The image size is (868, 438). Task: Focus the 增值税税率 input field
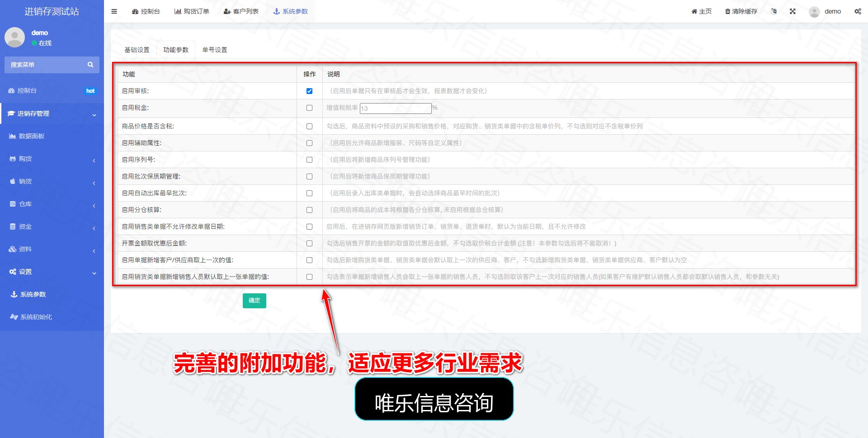(396, 108)
